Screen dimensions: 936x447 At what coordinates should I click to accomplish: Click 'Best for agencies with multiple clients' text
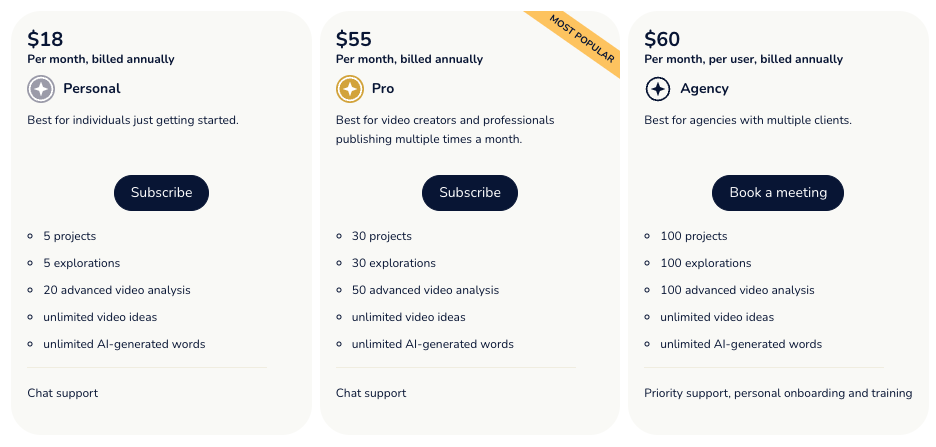[747, 120]
